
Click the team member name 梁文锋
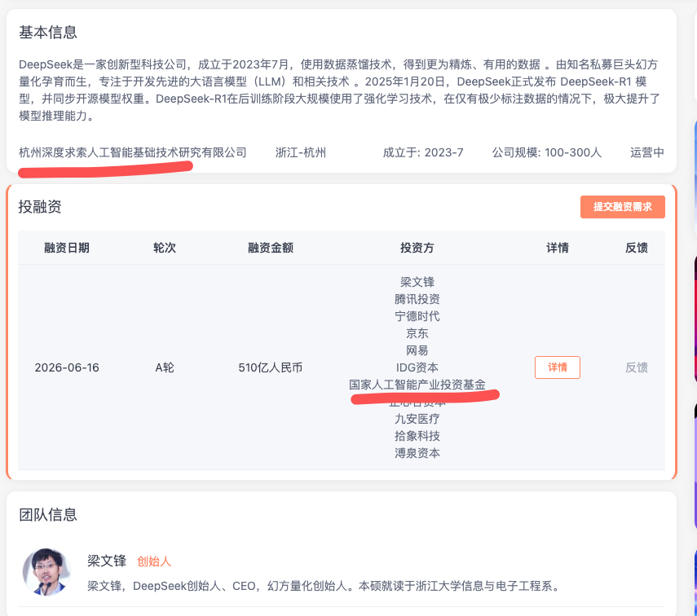point(107,561)
